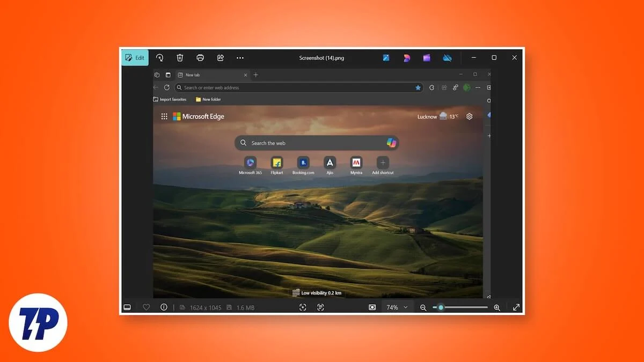Screen dimensions: 644x362
Task: Print the screenshot using the printer icon
Action: coord(200,58)
